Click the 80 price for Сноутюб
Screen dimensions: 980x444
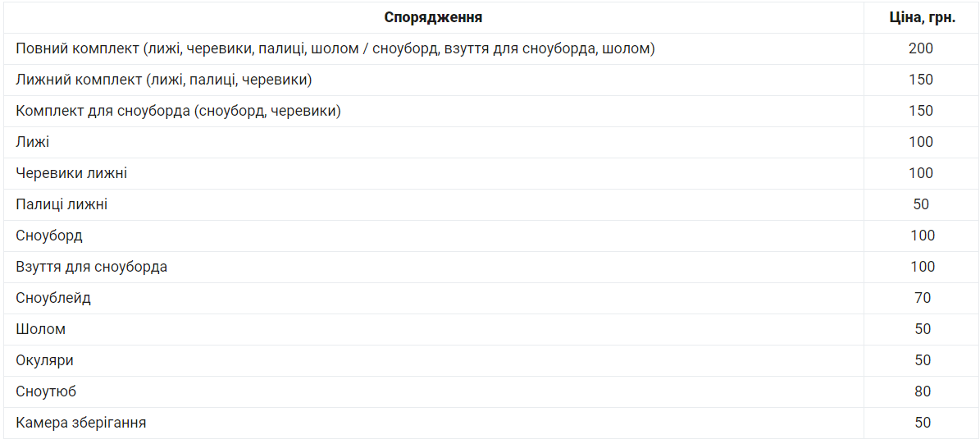(923, 391)
